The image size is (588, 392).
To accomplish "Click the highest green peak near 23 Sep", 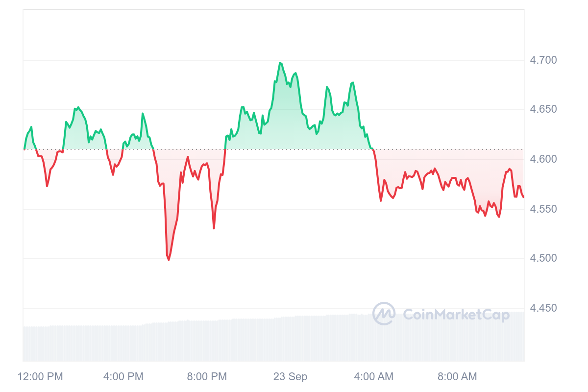I will tap(280, 63).
